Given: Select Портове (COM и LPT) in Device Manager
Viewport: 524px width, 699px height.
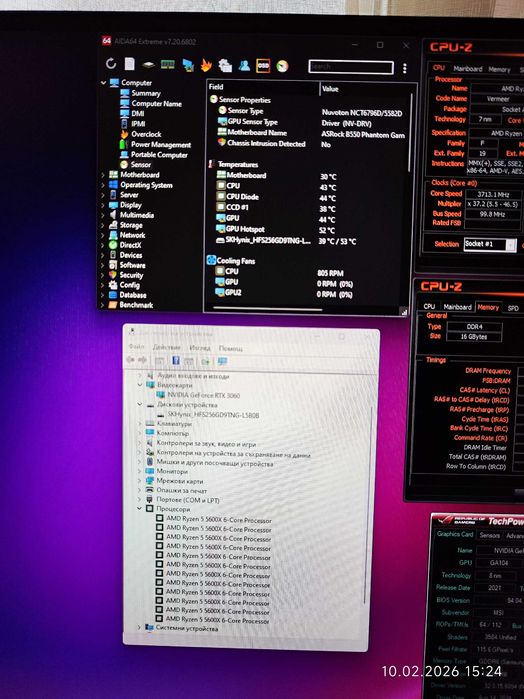Looking at the screenshot, I should (x=187, y=501).
